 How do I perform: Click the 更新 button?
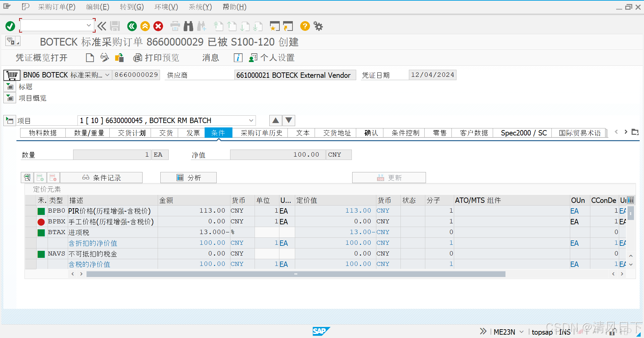[389, 177]
